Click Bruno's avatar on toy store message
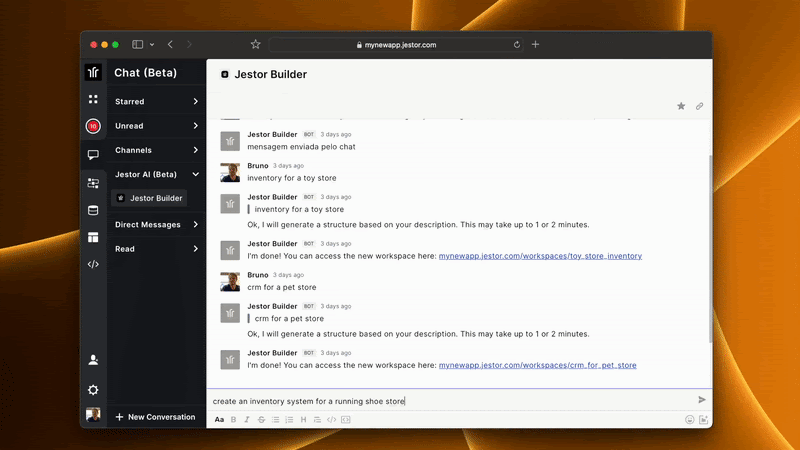Image resolution: width=800 pixels, height=450 pixels. point(230,172)
